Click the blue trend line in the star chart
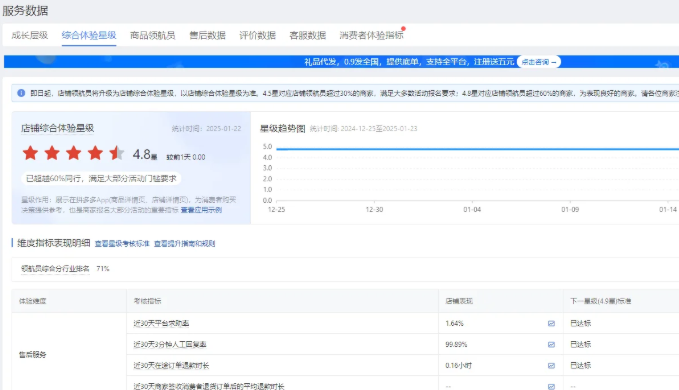679x390 pixels. coord(478,149)
